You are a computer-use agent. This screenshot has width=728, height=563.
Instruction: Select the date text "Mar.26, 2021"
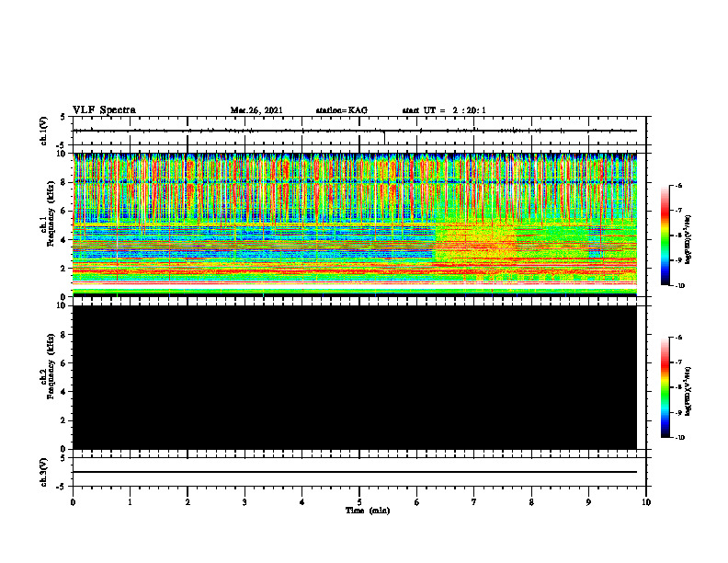click(256, 110)
